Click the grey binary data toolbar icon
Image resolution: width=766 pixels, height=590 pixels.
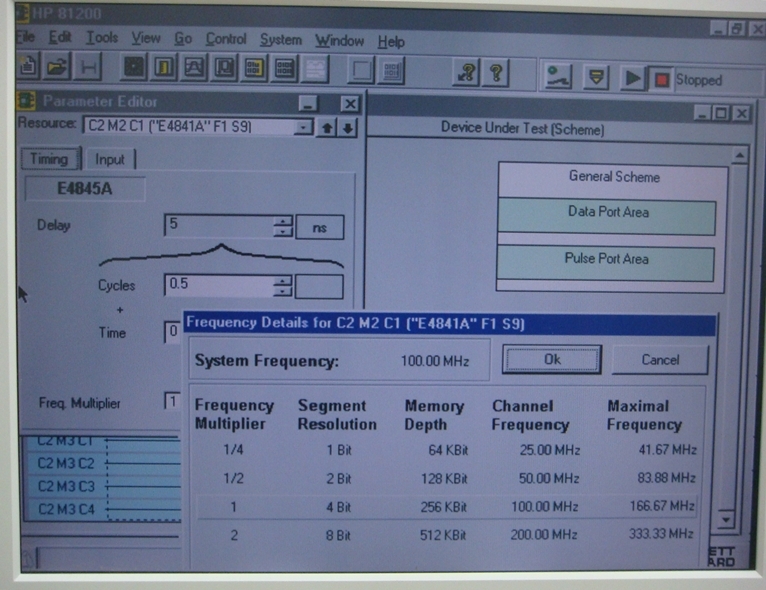click(x=284, y=68)
